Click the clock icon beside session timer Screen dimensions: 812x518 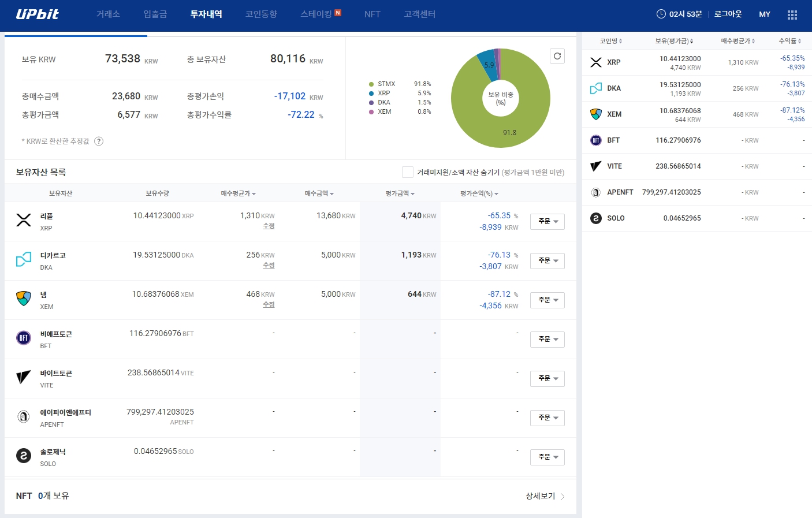tap(661, 14)
